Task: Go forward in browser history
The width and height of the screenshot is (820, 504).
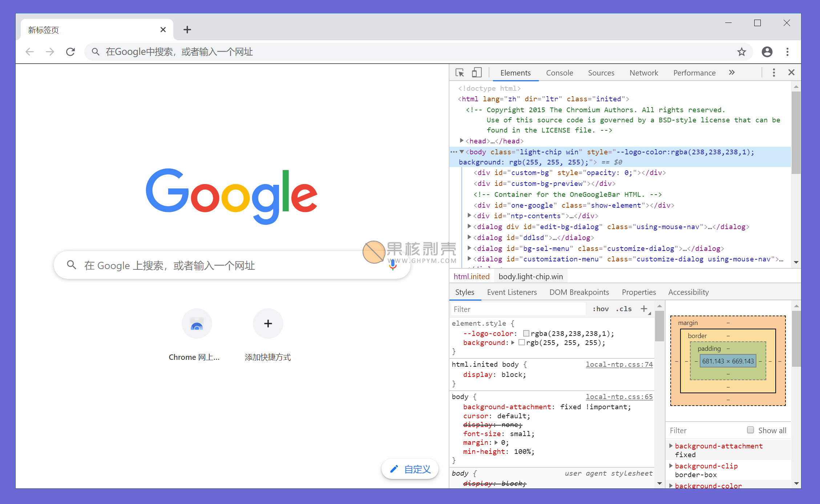Action: pyautogui.click(x=50, y=52)
